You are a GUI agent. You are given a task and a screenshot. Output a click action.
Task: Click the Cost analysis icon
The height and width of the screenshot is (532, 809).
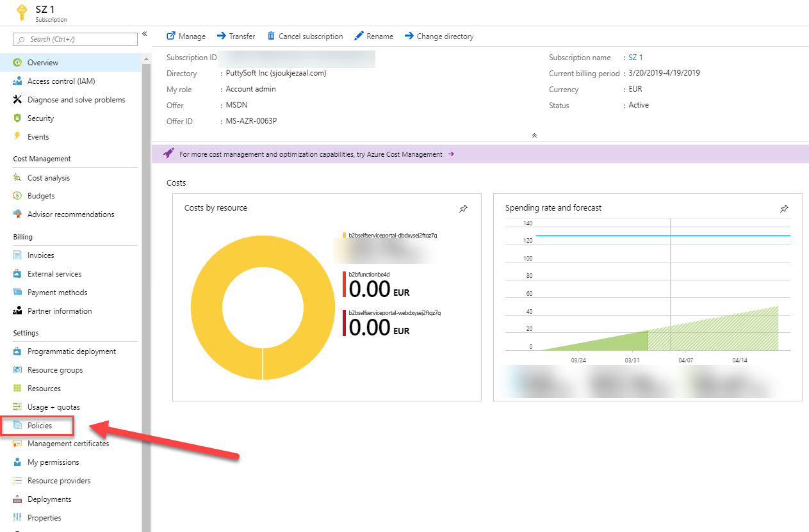pos(17,178)
